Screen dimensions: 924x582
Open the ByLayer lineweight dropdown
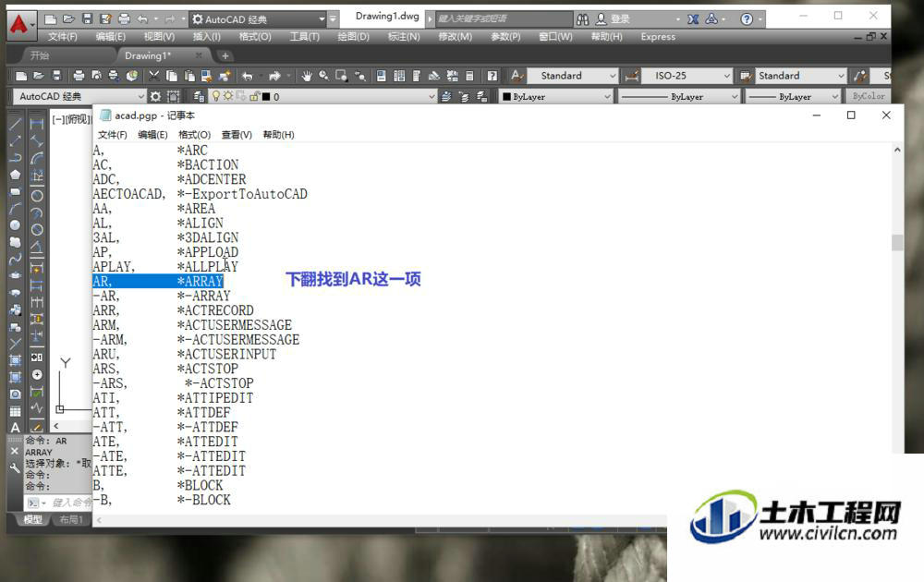click(x=835, y=97)
